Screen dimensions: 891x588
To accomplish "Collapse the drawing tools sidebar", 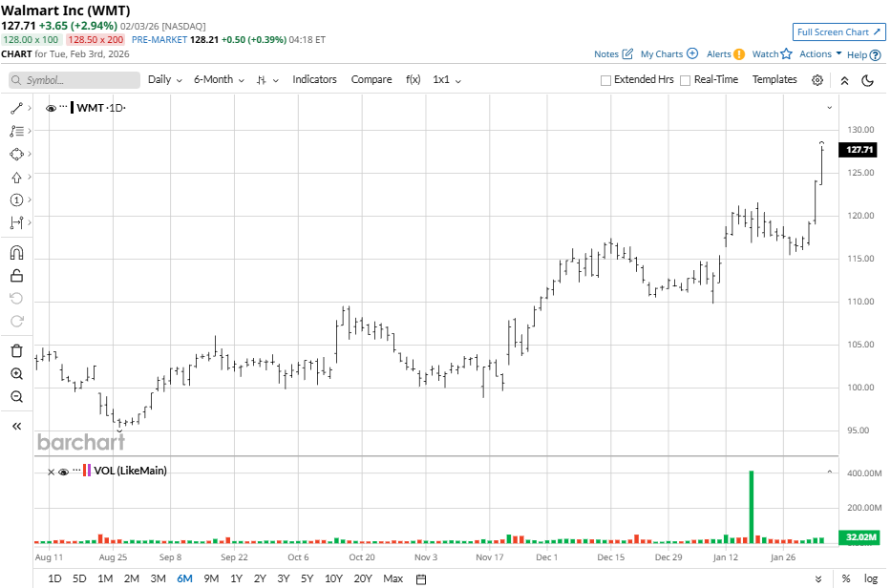I will pos(16,426).
